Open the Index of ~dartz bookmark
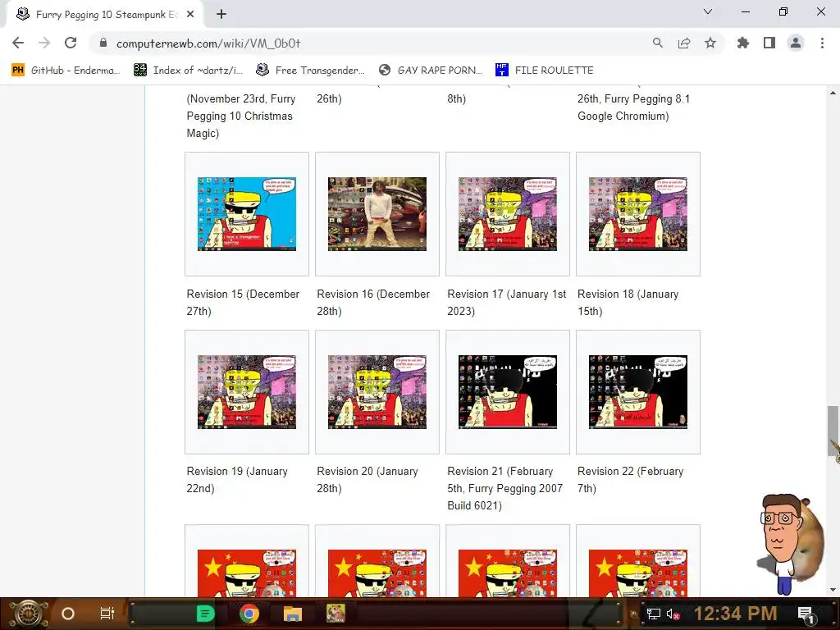This screenshot has width=840, height=630. coord(188,71)
